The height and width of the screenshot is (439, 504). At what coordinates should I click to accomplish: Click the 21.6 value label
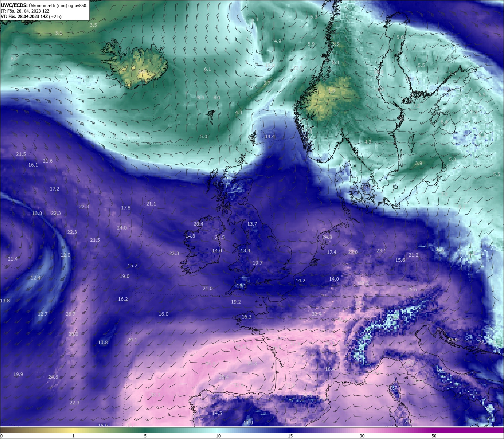coord(48,161)
